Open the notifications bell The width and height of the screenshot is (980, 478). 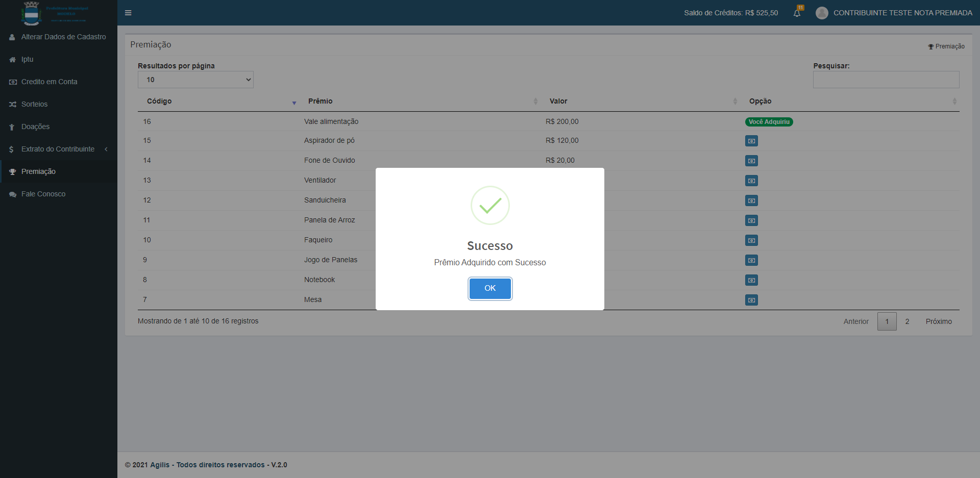pos(797,13)
